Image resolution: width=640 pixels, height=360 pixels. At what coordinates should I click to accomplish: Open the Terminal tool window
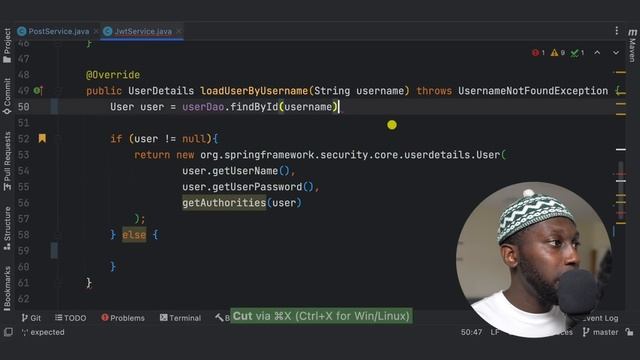(180, 318)
